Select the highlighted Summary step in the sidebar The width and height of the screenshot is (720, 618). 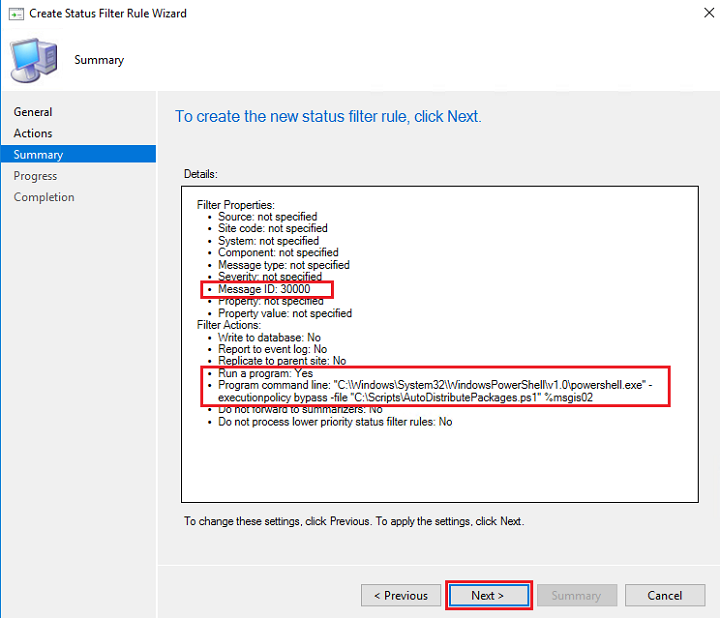pos(38,154)
